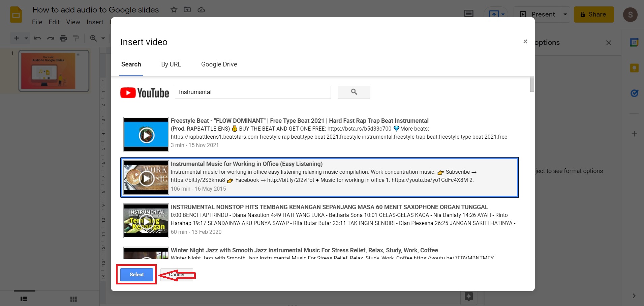Click the blue Select button
644x306 pixels.
[136, 275]
